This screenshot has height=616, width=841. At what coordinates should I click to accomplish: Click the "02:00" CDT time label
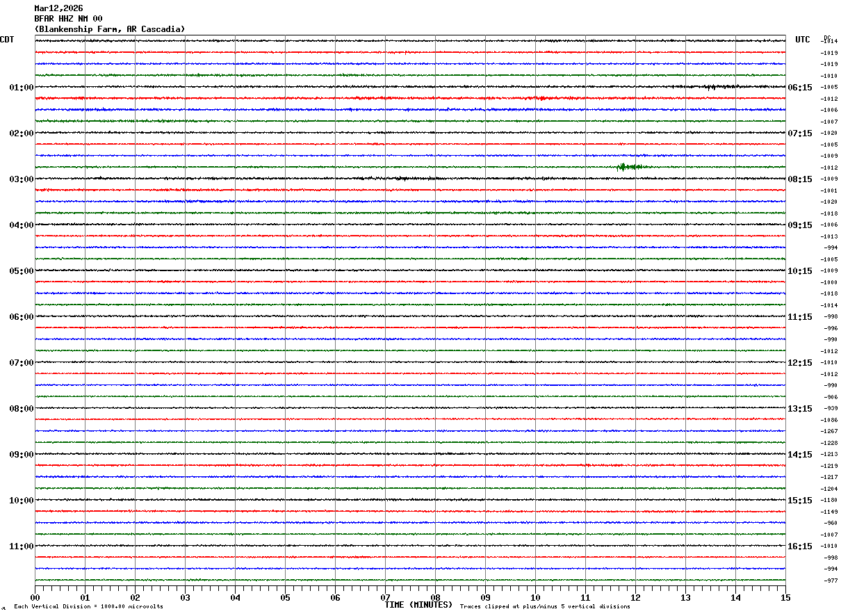[22, 133]
